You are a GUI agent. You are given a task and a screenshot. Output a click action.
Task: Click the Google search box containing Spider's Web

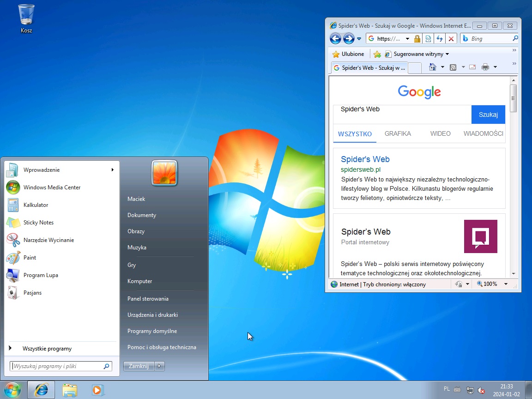402,115
